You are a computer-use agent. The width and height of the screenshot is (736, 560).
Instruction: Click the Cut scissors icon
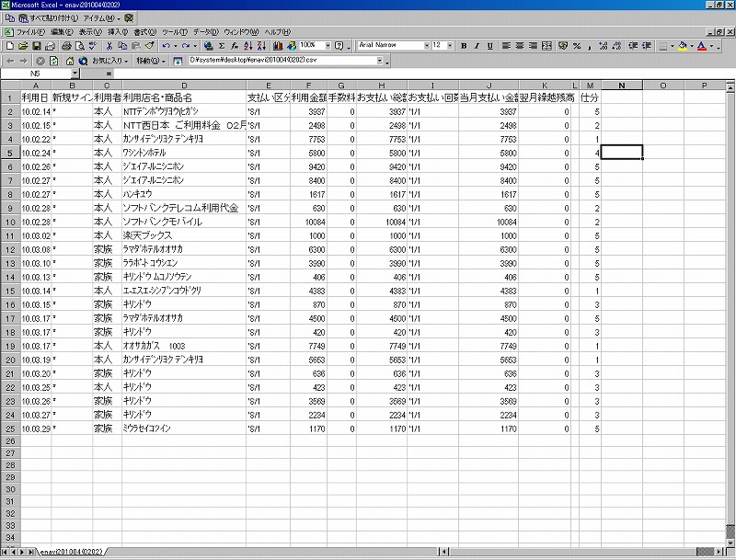pyautogui.click(x=109, y=46)
